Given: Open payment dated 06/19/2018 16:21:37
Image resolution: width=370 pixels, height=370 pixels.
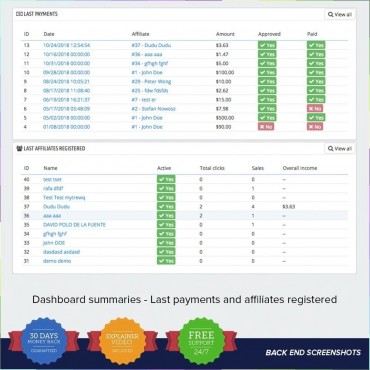Looking at the screenshot, I should click(66, 100).
